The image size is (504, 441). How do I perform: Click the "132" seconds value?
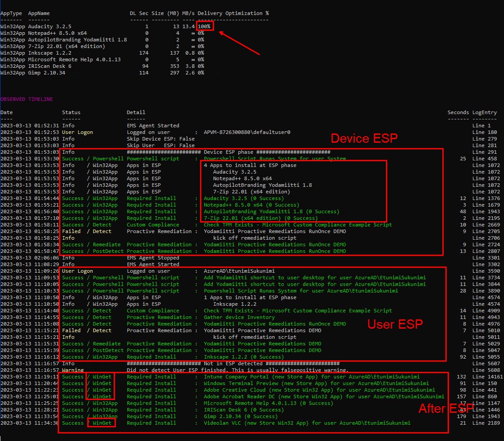[461, 376]
